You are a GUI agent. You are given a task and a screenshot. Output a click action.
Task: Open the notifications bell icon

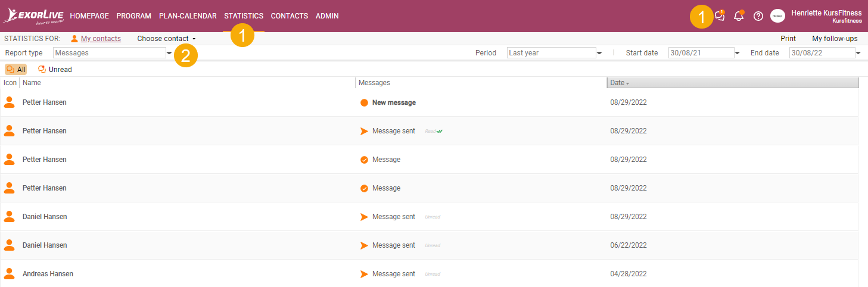coord(739,16)
